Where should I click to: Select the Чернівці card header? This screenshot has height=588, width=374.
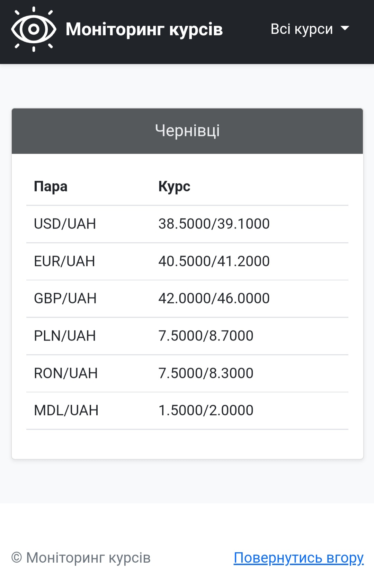tap(187, 131)
